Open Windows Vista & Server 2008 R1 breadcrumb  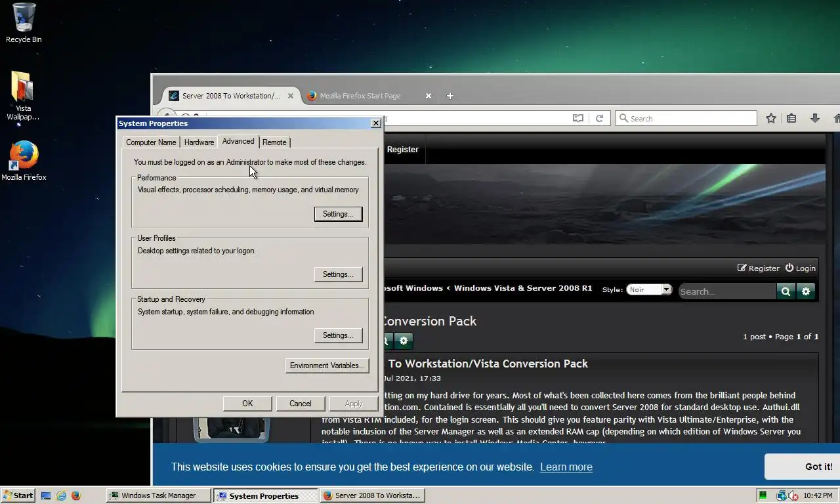pyautogui.click(x=523, y=288)
